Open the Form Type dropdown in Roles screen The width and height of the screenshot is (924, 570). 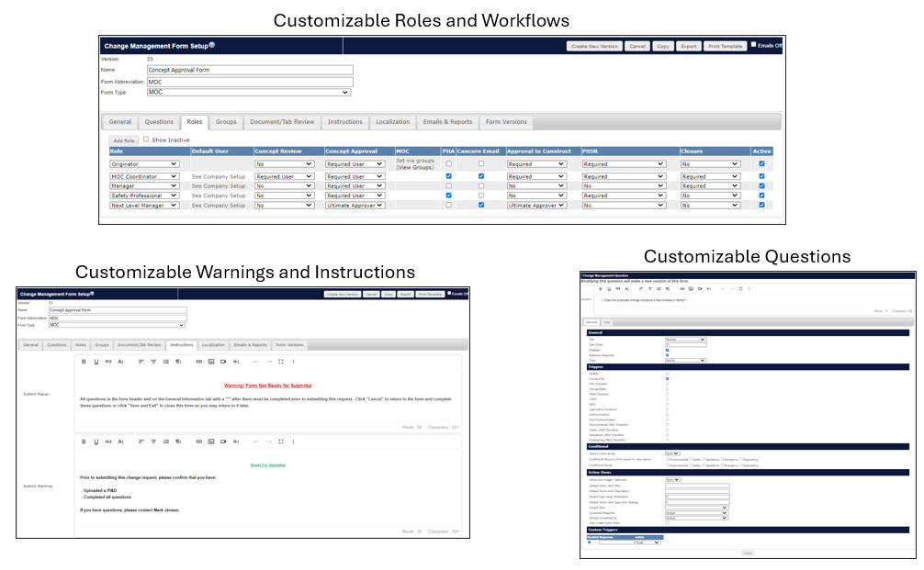(249, 93)
